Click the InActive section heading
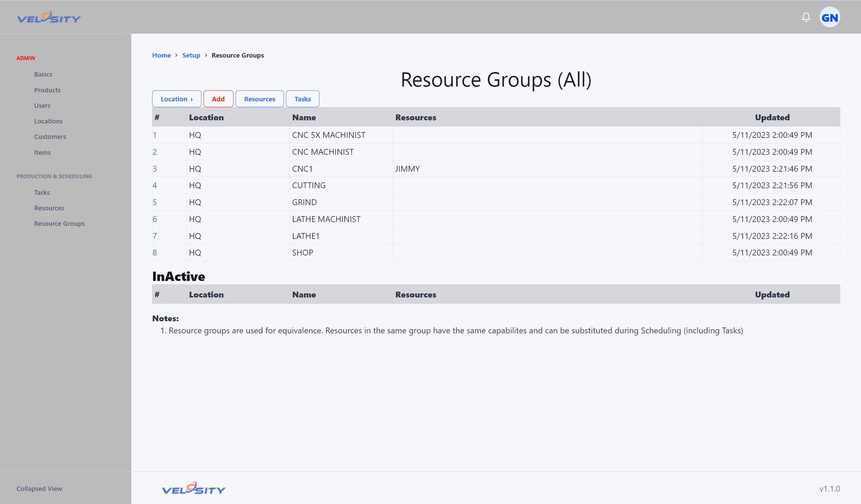 179,276
